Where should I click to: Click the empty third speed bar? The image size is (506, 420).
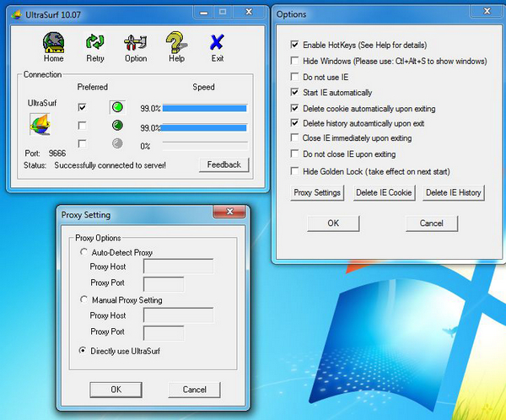click(x=205, y=146)
